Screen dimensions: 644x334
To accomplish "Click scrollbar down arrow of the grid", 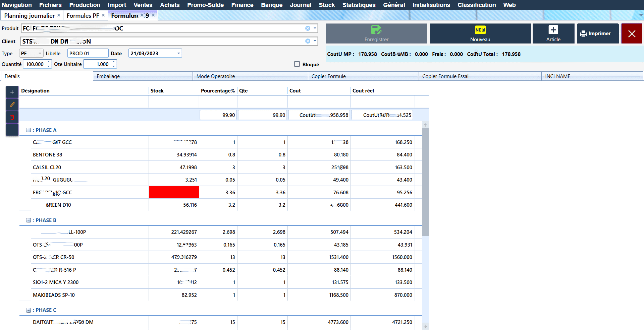I will (x=425, y=326).
